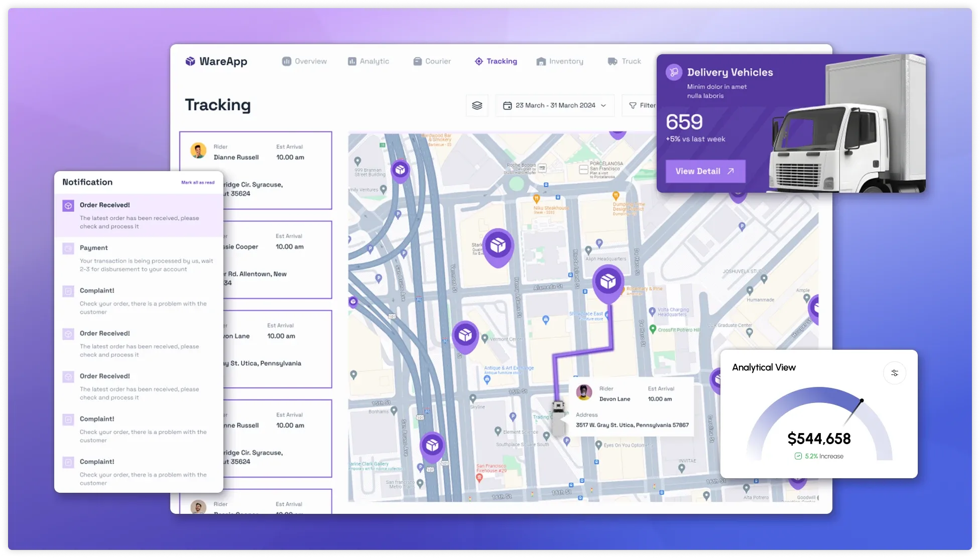
Task: Click the WareApp logo icon
Action: click(x=190, y=61)
